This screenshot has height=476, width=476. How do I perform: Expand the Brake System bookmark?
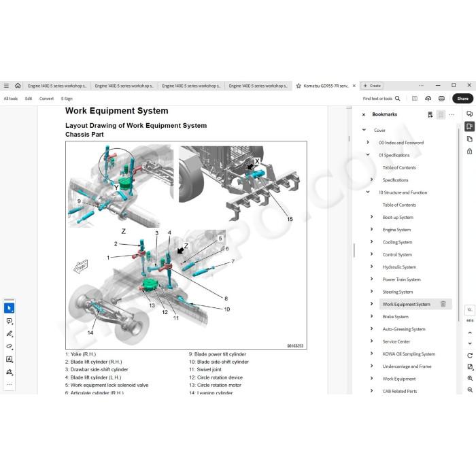click(371, 316)
